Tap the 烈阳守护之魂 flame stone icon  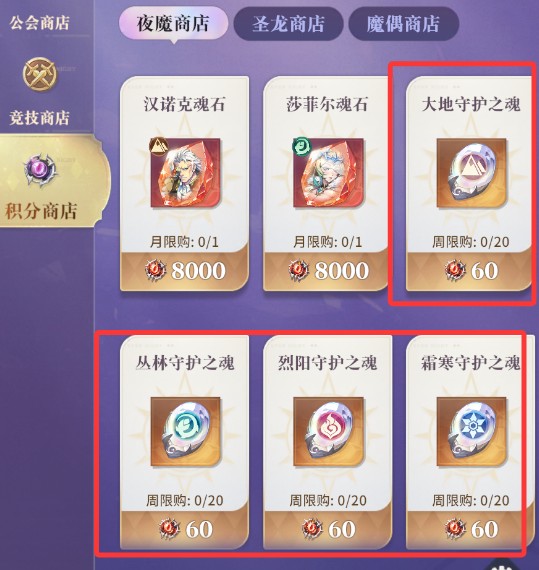pos(329,431)
